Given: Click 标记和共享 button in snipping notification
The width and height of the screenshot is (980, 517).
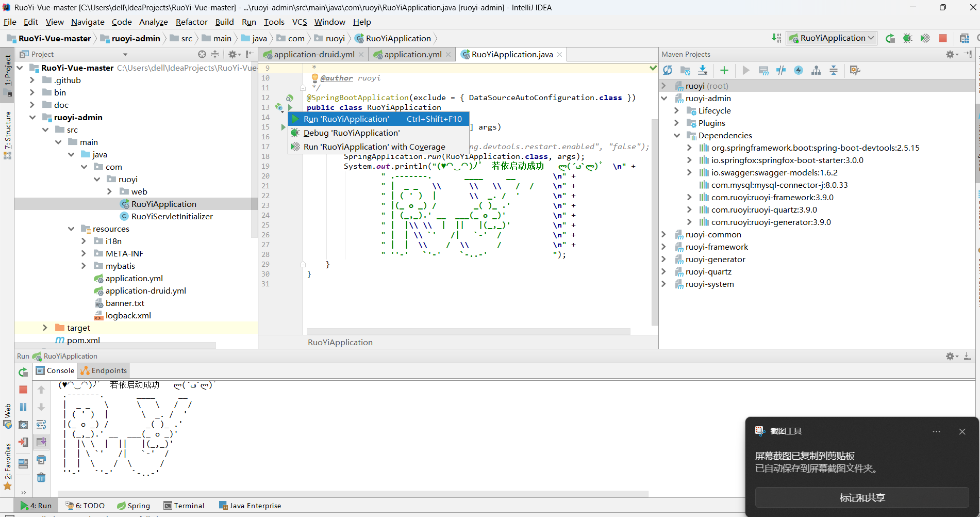Looking at the screenshot, I should pos(862,497).
